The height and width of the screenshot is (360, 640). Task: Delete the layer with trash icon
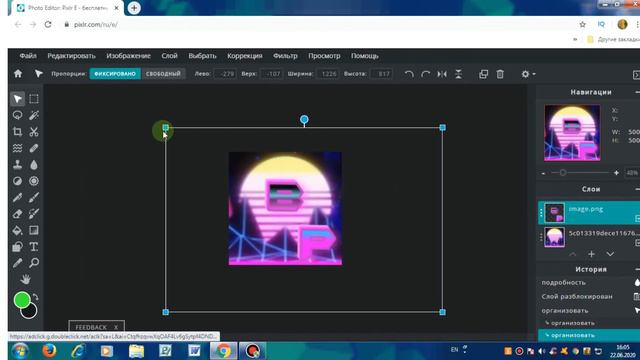coord(500,74)
